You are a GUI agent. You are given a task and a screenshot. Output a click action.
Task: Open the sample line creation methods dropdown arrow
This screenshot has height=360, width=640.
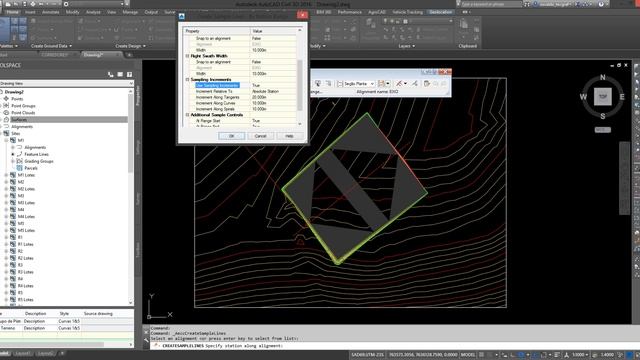tap(388, 84)
